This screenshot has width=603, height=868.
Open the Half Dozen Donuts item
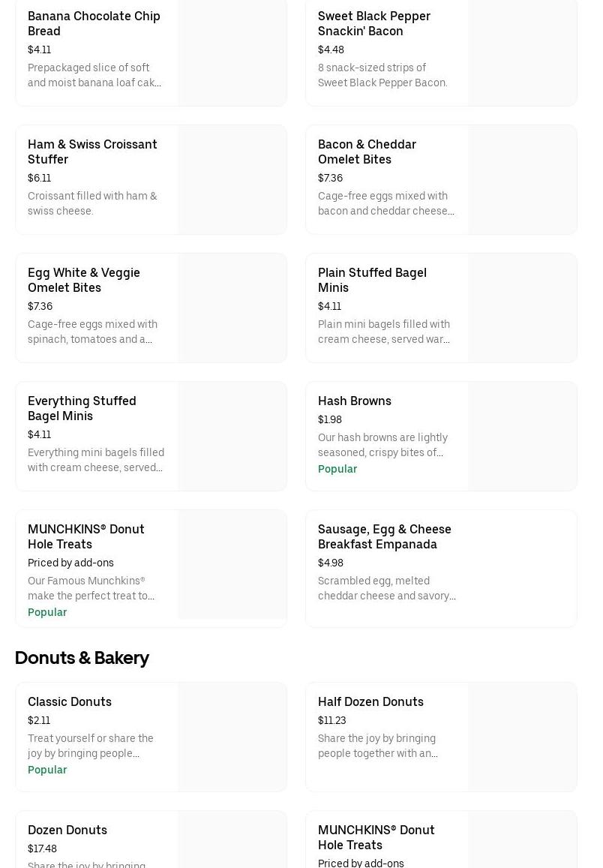(x=370, y=701)
